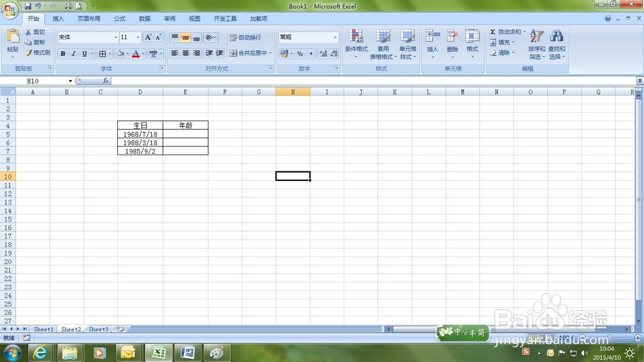
Task: Open the Alignment dialog launcher
Action: pyautogui.click(x=271, y=68)
